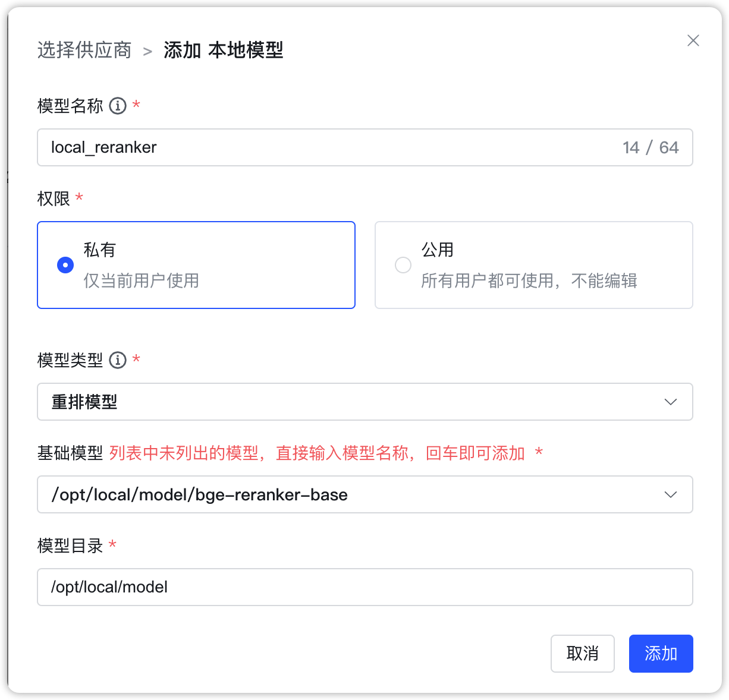Click the 添加 本地模型 breadcrumb title
The width and height of the screenshot is (729, 700).
click(223, 50)
